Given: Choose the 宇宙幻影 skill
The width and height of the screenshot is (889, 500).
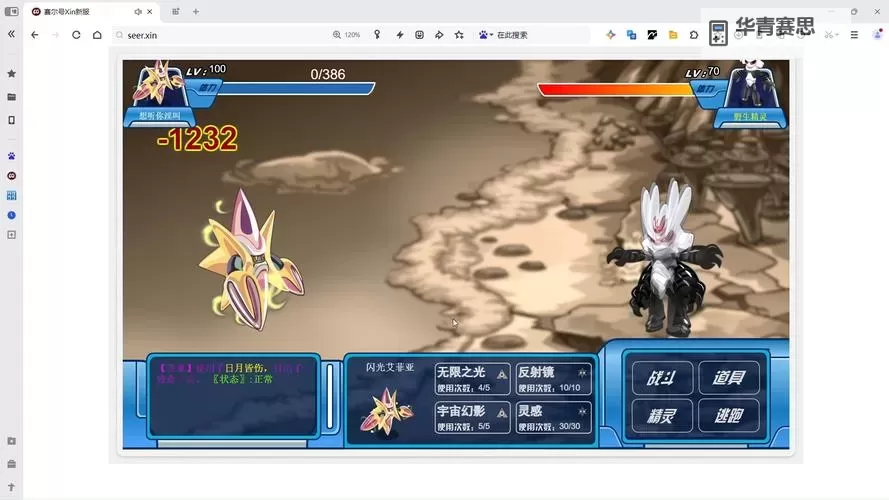Looking at the screenshot, I should pos(472,417).
